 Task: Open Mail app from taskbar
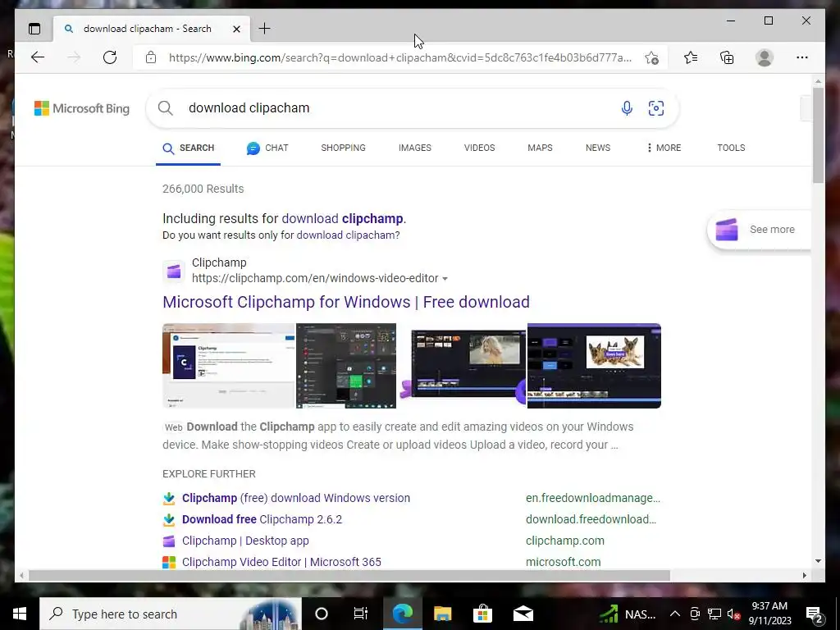pos(523,614)
